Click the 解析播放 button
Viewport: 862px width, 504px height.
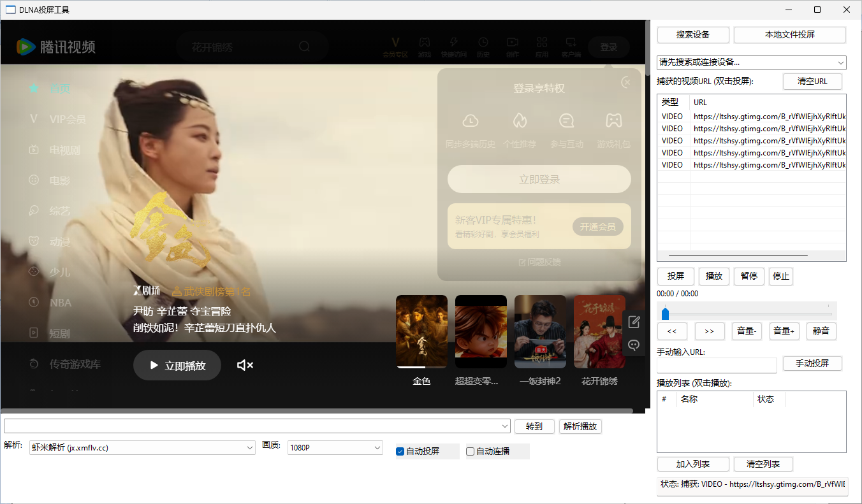point(580,426)
